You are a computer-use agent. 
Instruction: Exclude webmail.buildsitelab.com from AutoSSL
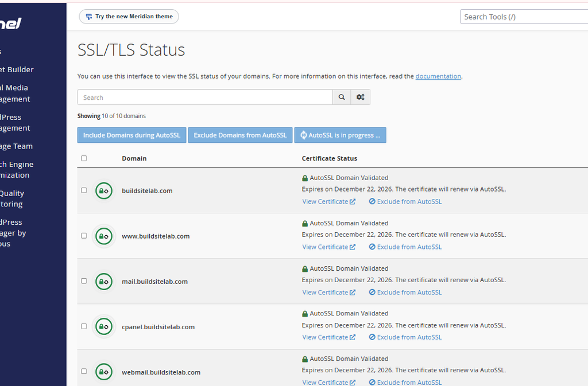(x=405, y=382)
